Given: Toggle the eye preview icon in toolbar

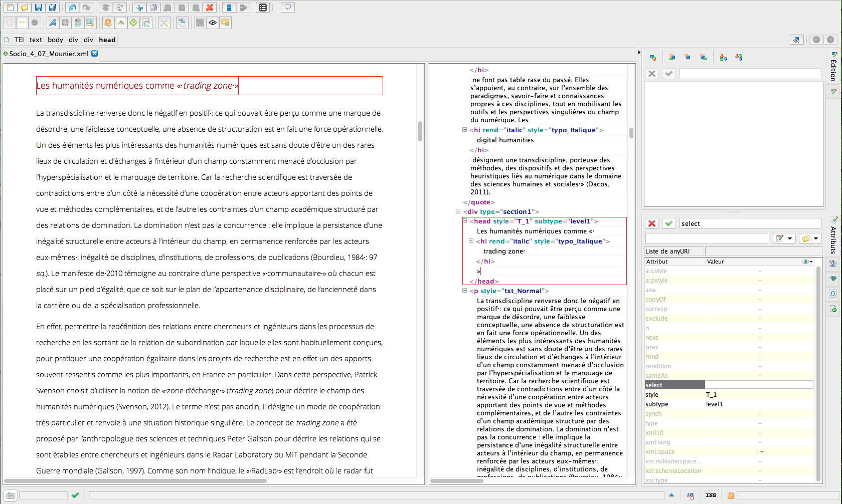Looking at the screenshot, I should point(213,23).
